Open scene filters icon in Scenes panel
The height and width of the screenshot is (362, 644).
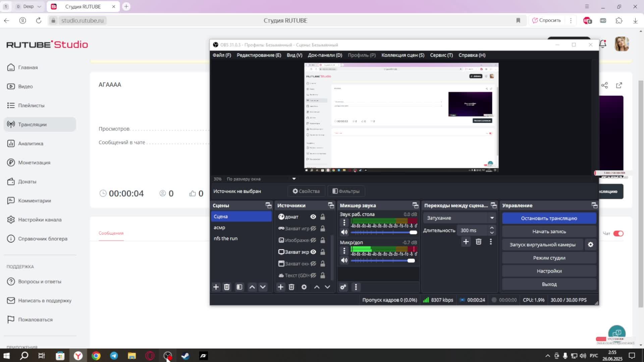(239, 287)
